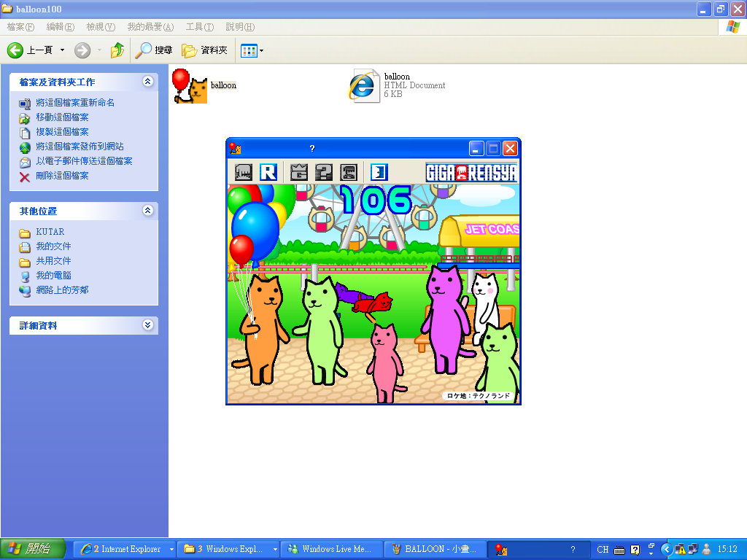Click the pink cat in the game
Screen dimensions: 747x560
click(x=386, y=362)
